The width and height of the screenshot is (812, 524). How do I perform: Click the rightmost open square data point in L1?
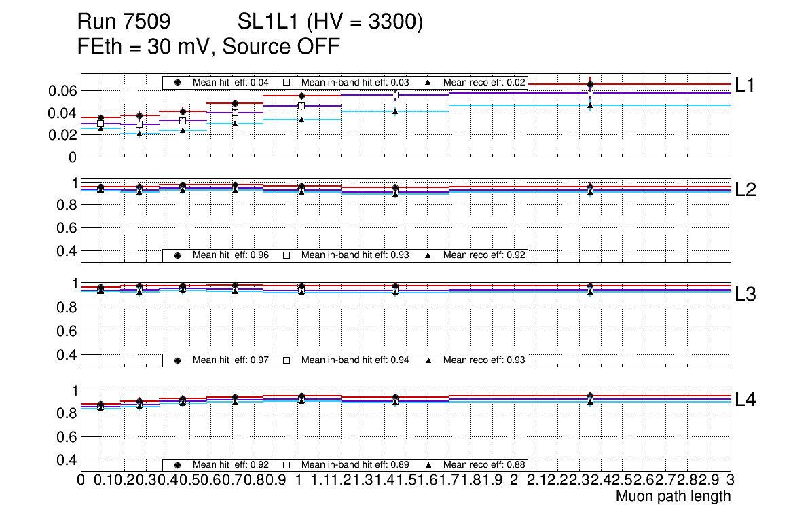[x=590, y=93]
